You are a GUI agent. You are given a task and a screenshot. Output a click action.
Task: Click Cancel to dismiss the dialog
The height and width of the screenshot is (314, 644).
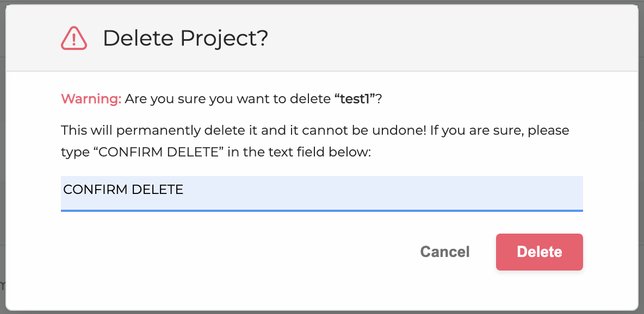444,252
